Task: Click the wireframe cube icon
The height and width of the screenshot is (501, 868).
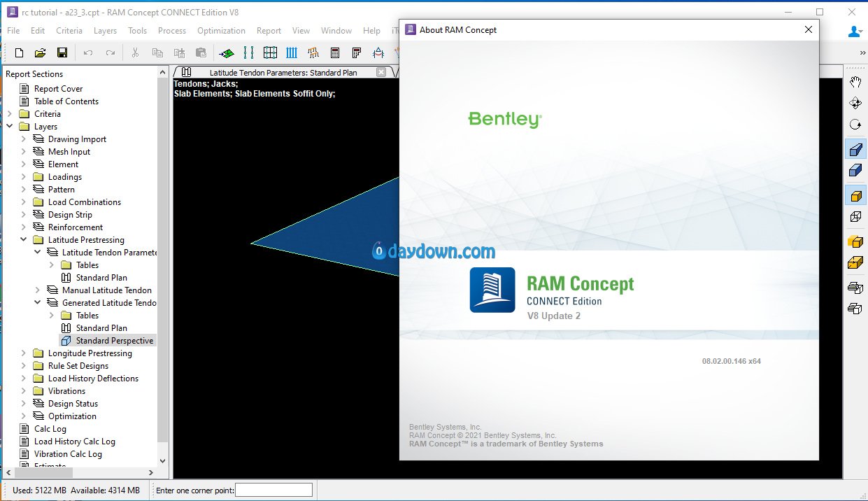Action: point(855,217)
